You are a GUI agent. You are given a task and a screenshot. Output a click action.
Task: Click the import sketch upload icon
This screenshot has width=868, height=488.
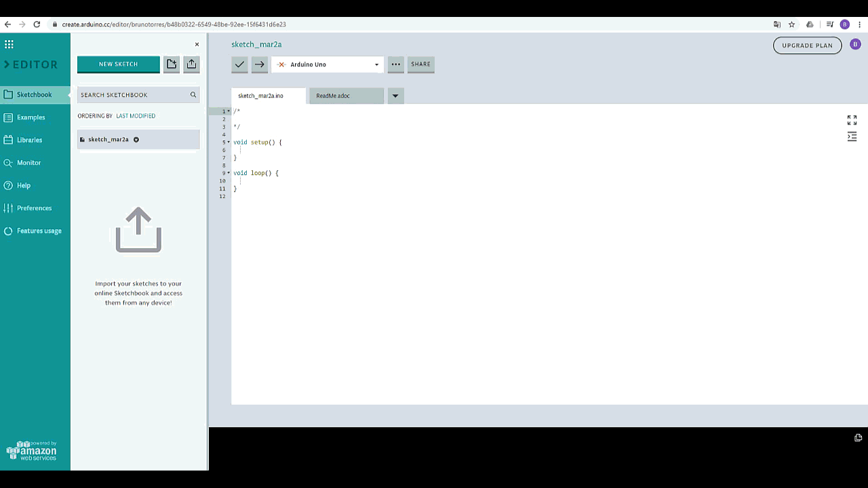click(x=191, y=64)
